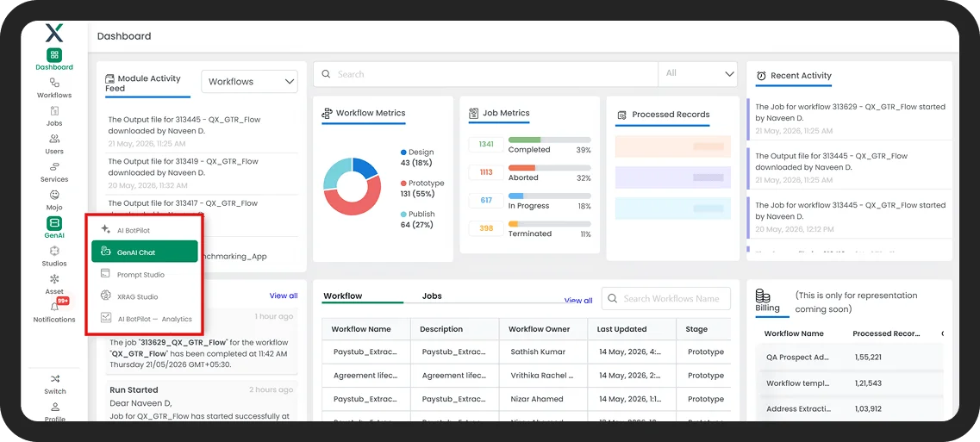Click the Design legend blue dot
This screenshot has height=442, width=980.
pos(403,152)
